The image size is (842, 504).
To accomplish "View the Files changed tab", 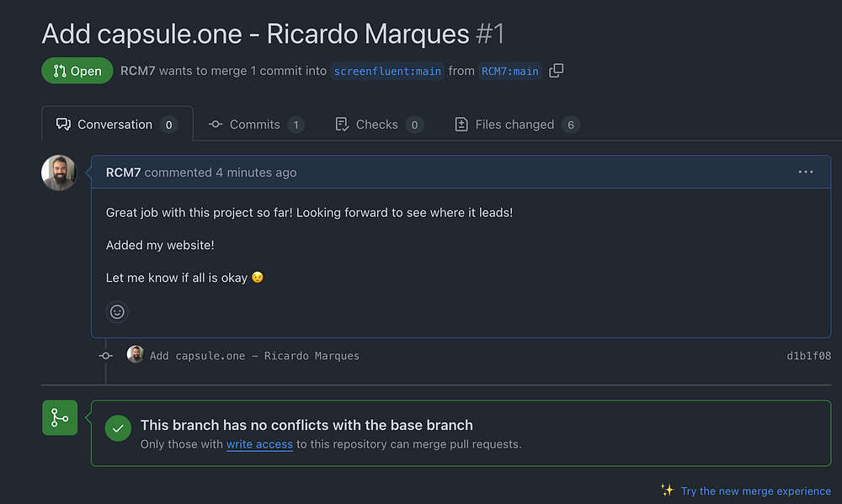I will (x=514, y=125).
